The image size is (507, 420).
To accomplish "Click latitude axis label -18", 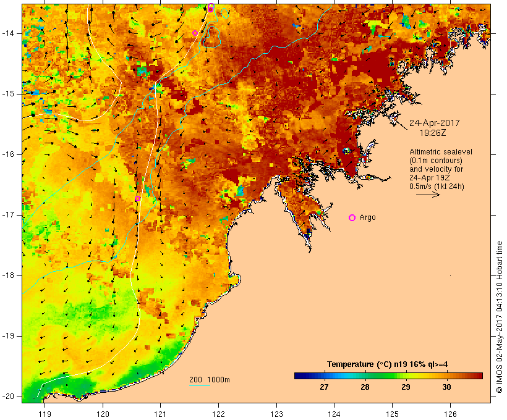I will tap(8, 275).
